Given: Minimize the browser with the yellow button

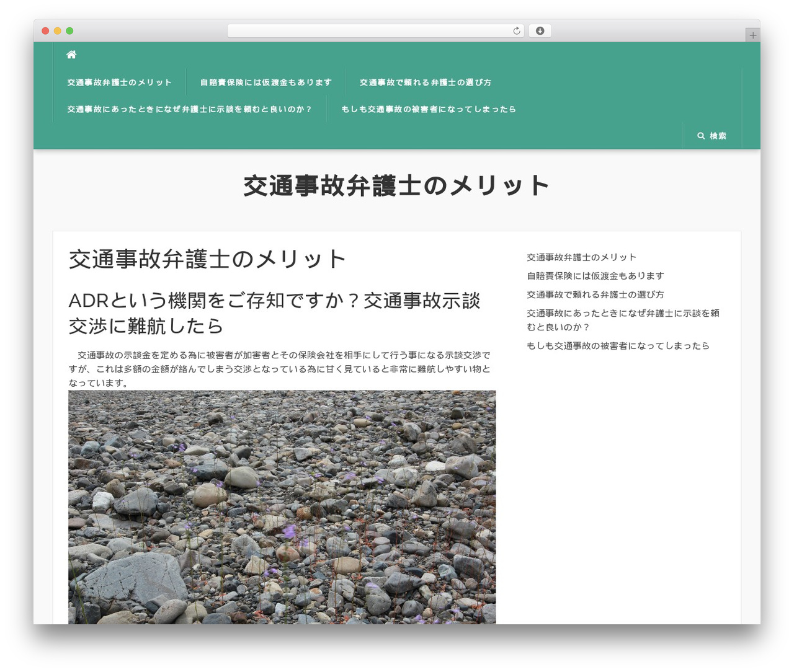Looking at the screenshot, I should pyautogui.click(x=58, y=31).
